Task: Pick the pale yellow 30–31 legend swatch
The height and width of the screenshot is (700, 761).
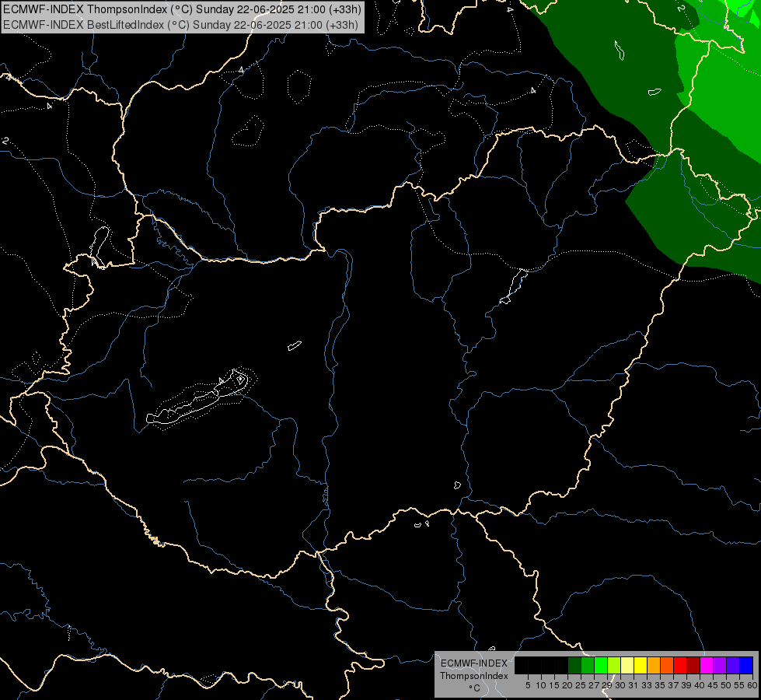Action: pos(627,665)
